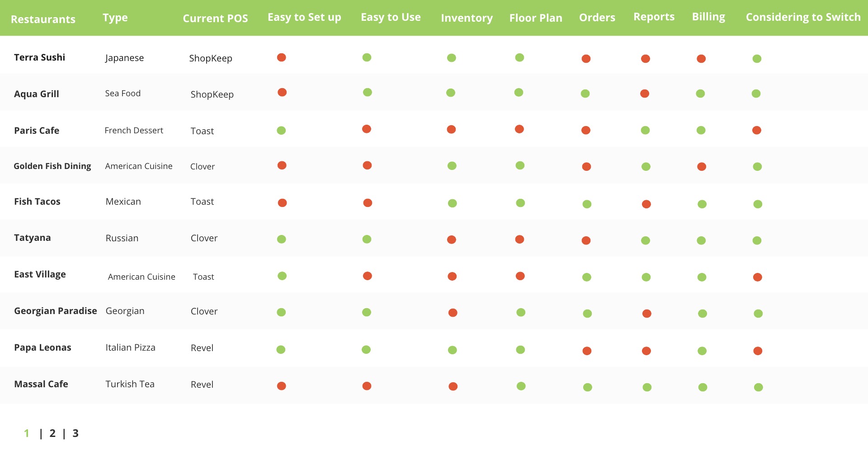This screenshot has height=460, width=868.
Task: Click Terra Sushi's green Considering to Switch dot
Action: coord(757,59)
